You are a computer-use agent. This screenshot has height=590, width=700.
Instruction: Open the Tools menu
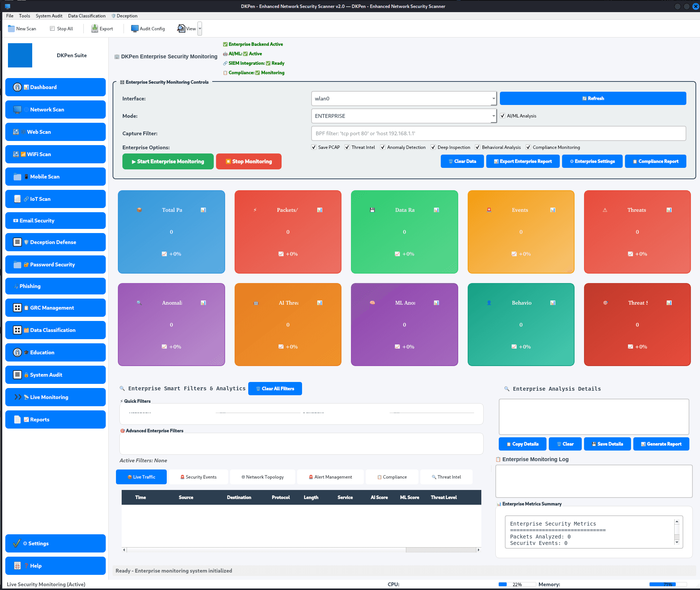click(x=24, y=16)
